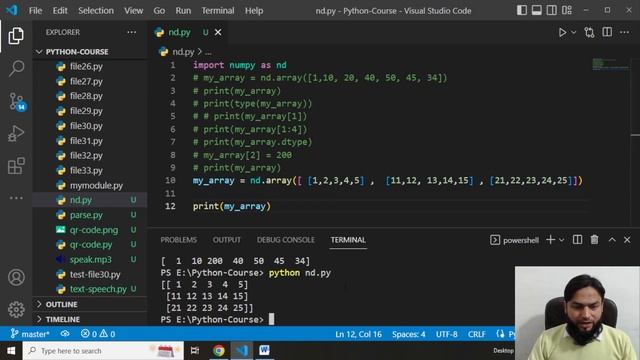Close the terminal panel
This screenshot has height=360, width=640.
pyautogui.click(x=627, y=240)
